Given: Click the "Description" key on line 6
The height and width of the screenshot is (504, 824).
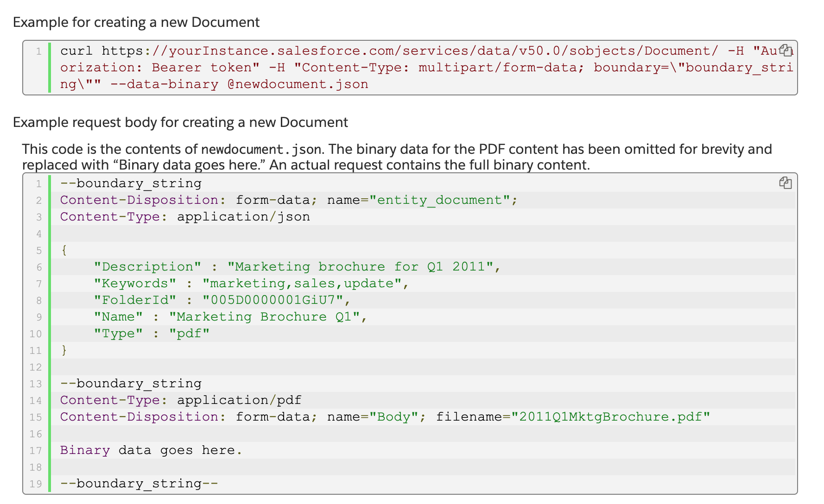Looking at the screenshot, I should point(147,267).
